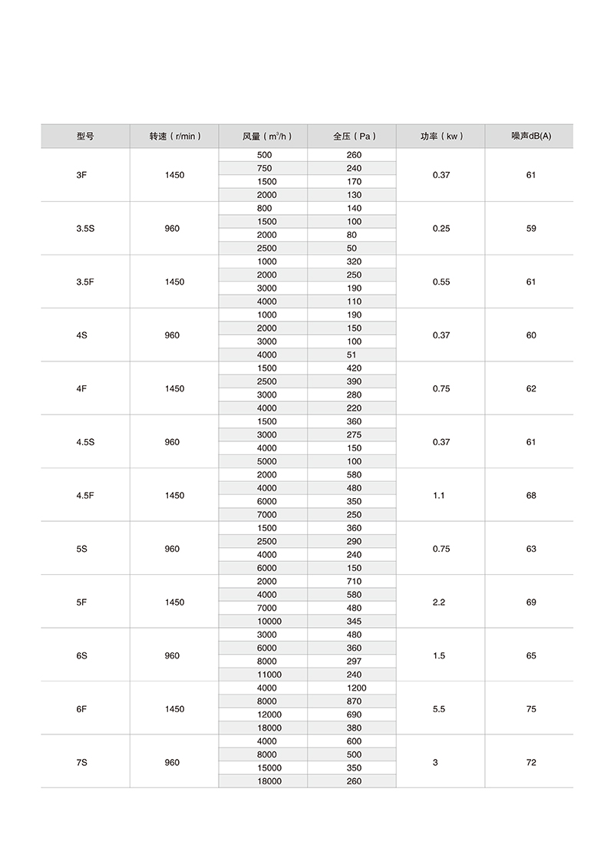Select the 11000 airflow cell
The image size is (614, 868).
[x=267, y=675]
